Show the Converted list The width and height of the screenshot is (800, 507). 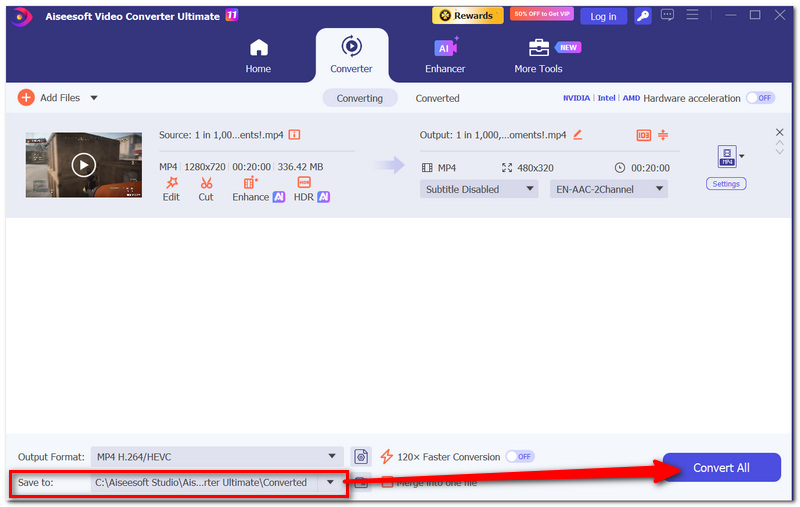click(x=437, y=98)
